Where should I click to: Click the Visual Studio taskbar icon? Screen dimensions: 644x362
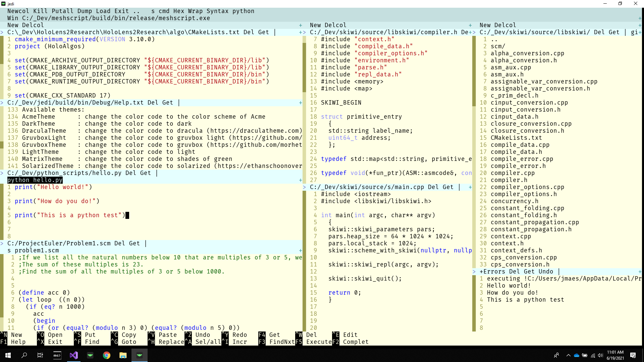74,355
